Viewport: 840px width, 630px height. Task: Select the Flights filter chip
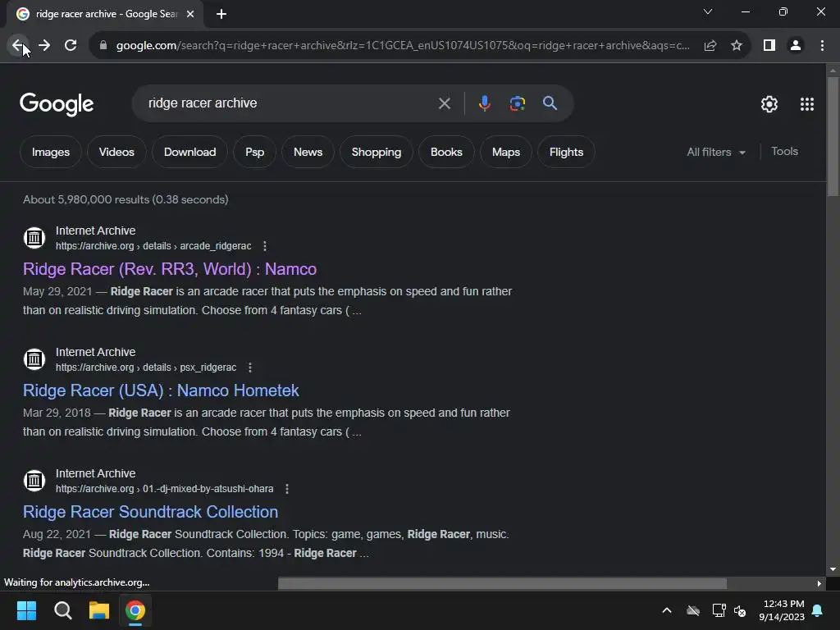click(566, 152)
